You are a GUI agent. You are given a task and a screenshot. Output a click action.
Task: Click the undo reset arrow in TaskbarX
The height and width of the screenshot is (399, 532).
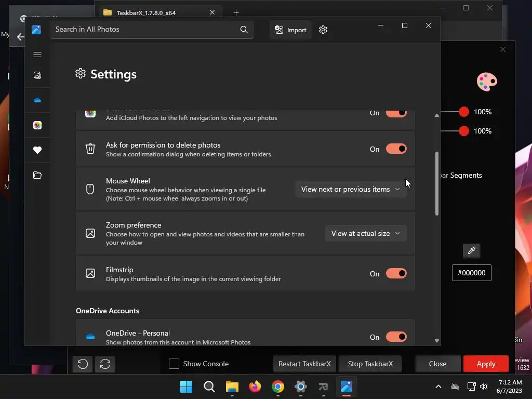[83, 364]
